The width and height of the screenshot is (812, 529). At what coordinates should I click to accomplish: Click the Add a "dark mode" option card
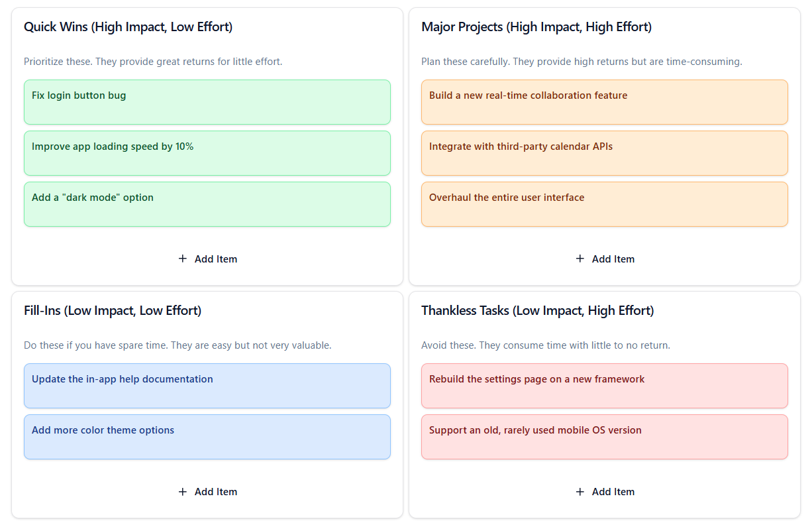(207, 204)
